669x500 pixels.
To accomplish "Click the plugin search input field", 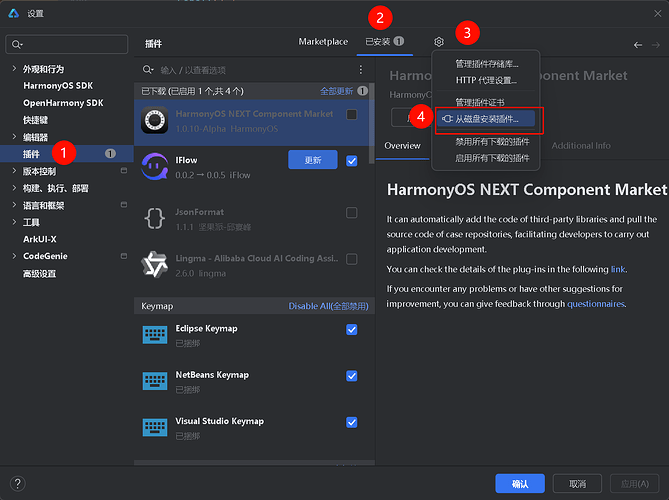I will click(x=250, y=70).
